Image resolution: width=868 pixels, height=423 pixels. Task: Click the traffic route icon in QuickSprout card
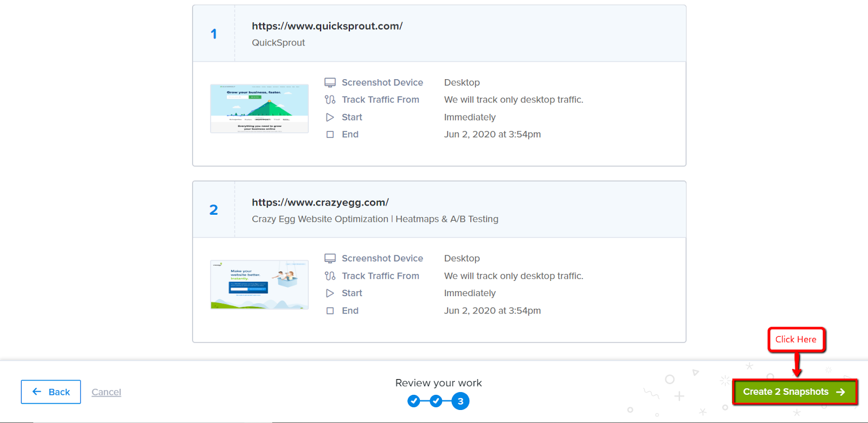tap(330, 100)
